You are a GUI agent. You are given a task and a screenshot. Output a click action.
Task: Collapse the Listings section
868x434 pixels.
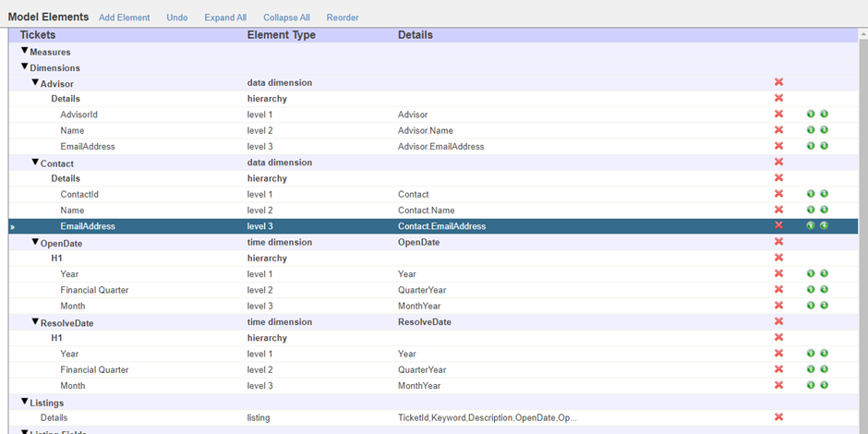[x=25, y=402]
